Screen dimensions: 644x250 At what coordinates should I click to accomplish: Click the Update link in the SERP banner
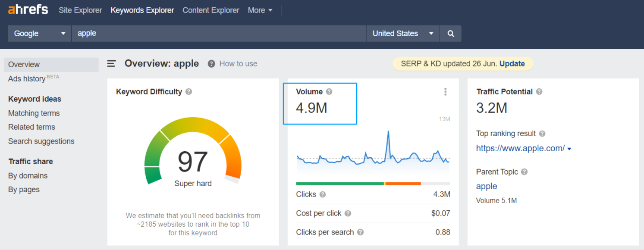coord(512,63)
